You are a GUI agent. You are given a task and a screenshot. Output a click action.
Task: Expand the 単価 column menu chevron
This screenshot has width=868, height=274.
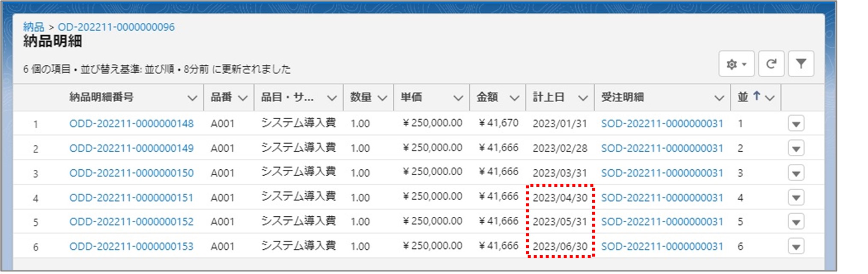coord(458,98)
